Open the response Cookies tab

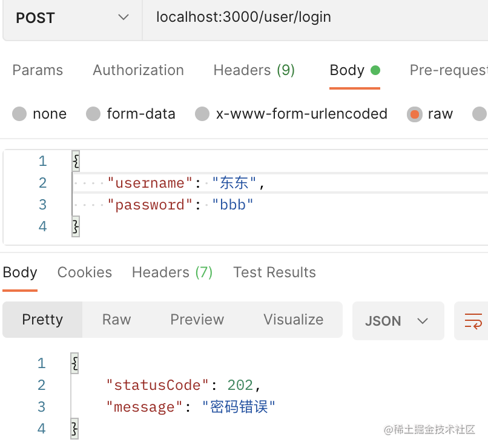(x=84, y=272)
